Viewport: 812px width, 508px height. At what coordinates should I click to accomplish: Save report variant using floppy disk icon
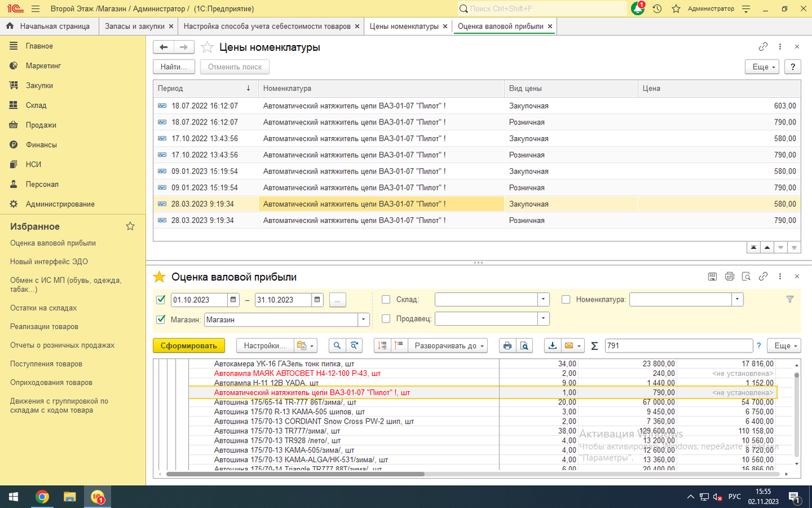[712, 277]
